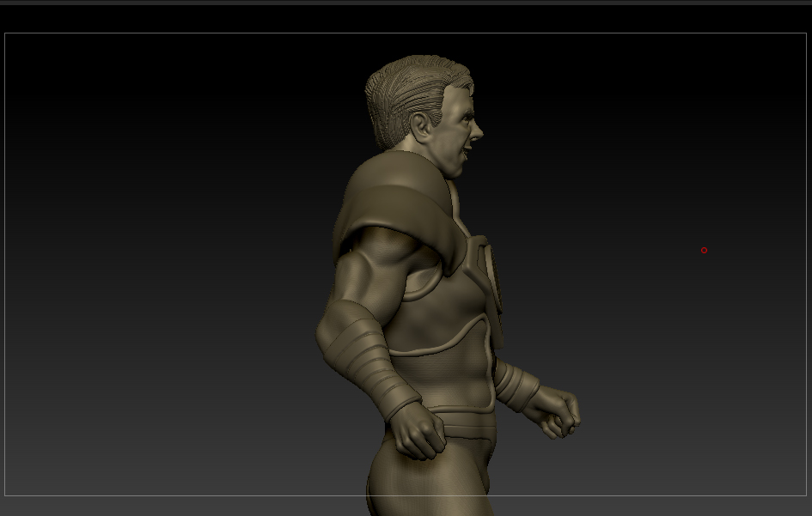Click the character's ear

pyautogui.click(x=422, y=127)
